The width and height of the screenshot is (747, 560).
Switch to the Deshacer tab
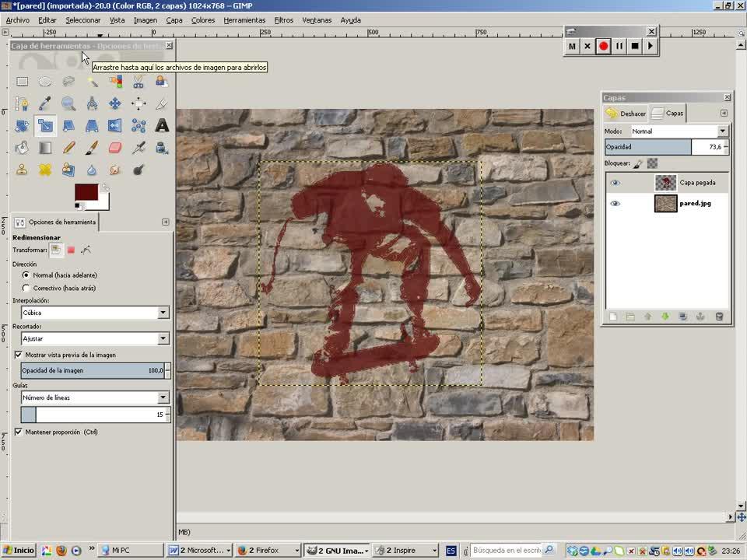coord(626,114)
